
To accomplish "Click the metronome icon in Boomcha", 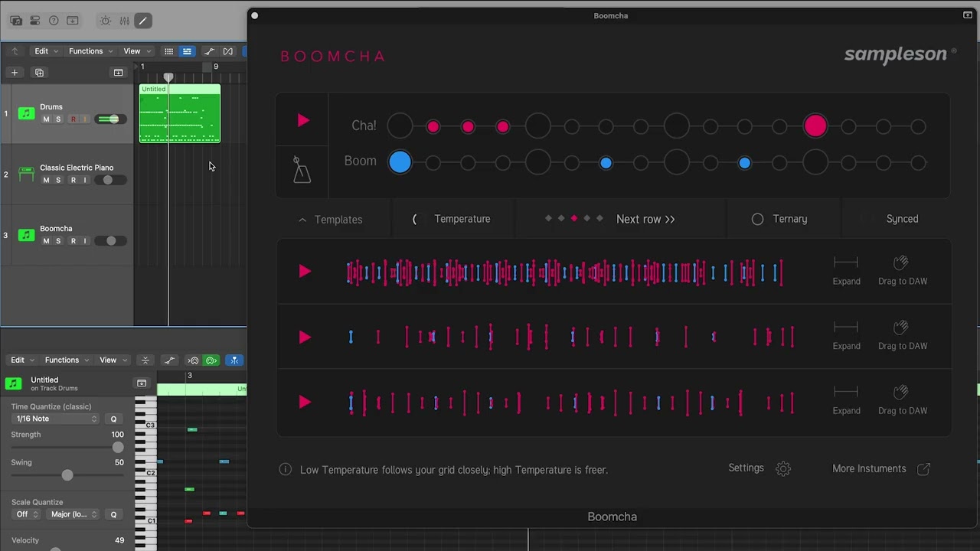I will [x=302, y=170].
